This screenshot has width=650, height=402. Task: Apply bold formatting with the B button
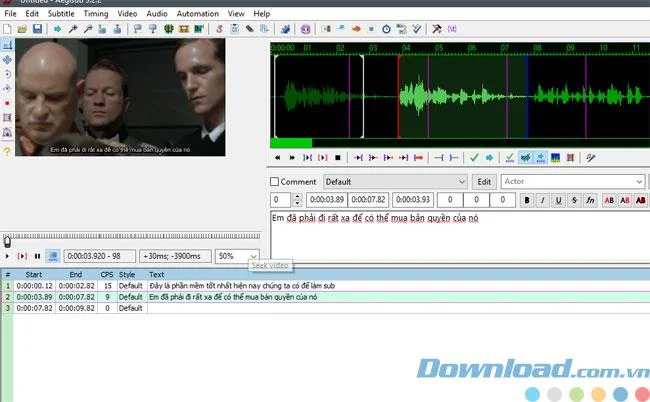(527, 200)
